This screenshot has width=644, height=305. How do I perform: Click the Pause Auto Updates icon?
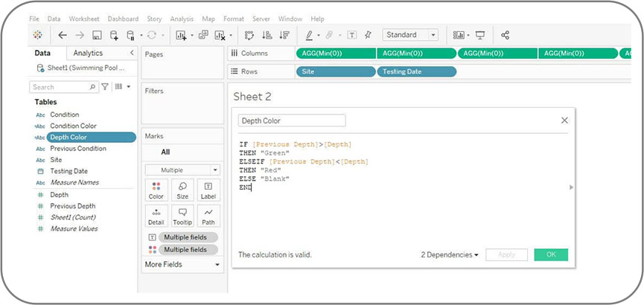[130, 35]
